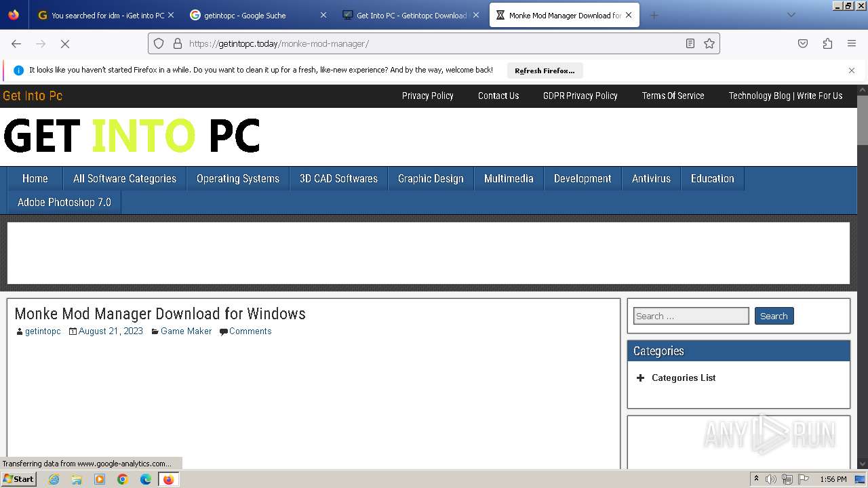Open the Game Maker category link

[186, 331]
